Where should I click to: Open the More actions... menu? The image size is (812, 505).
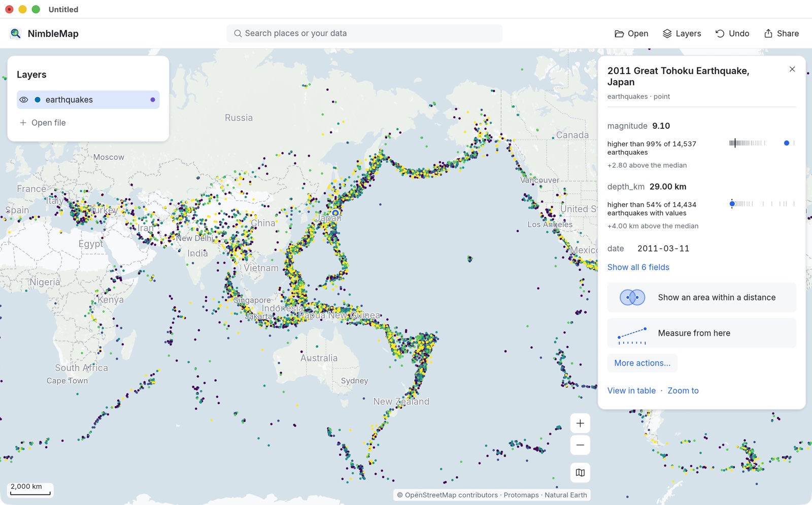642,363
